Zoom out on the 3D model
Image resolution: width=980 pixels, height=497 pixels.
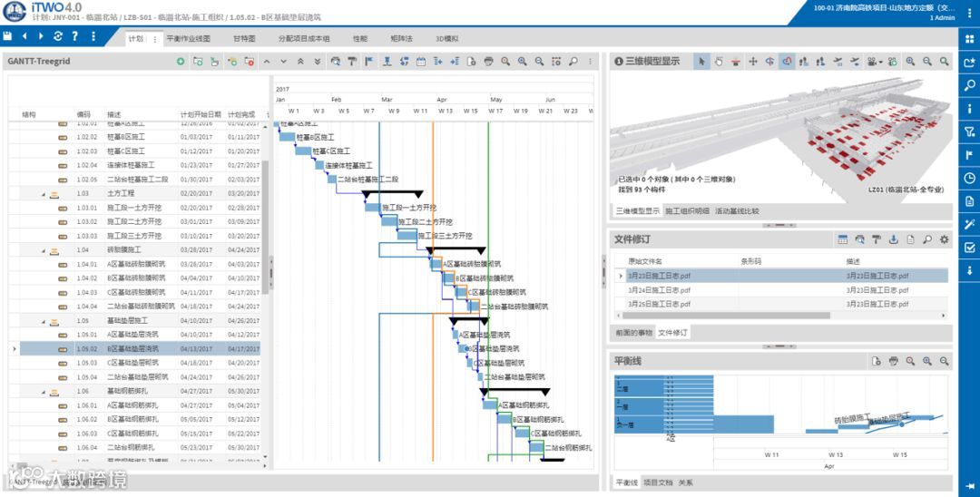[926, 61]
